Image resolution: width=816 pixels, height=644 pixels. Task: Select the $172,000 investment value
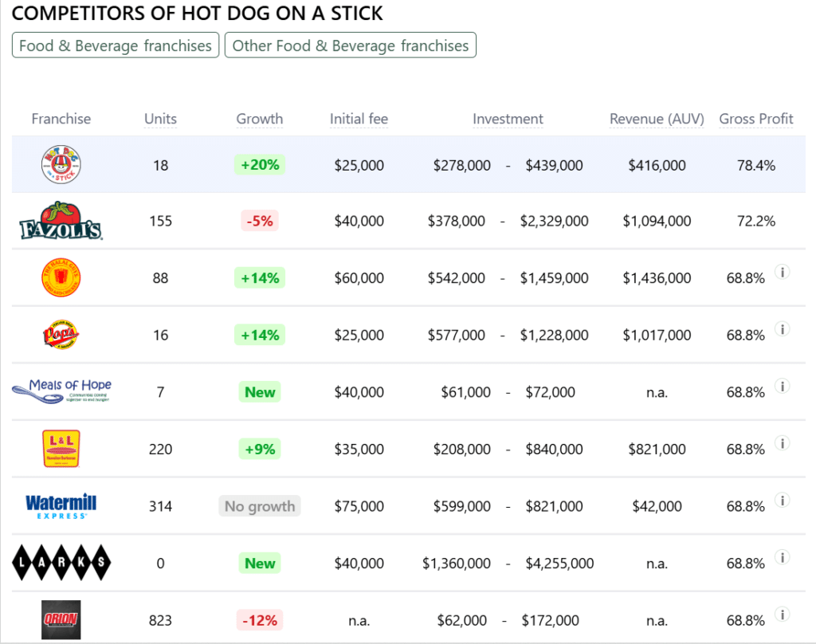pyautogui.click(x=550, y=621)
